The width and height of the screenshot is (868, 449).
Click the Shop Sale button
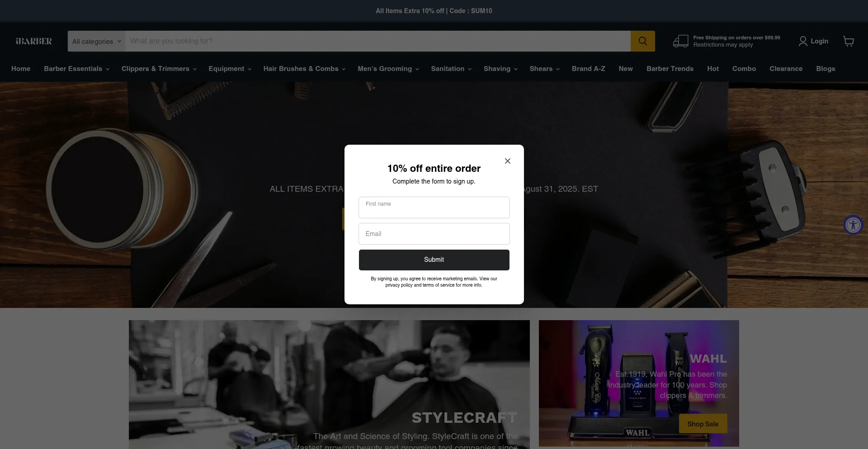coord(703,424)
